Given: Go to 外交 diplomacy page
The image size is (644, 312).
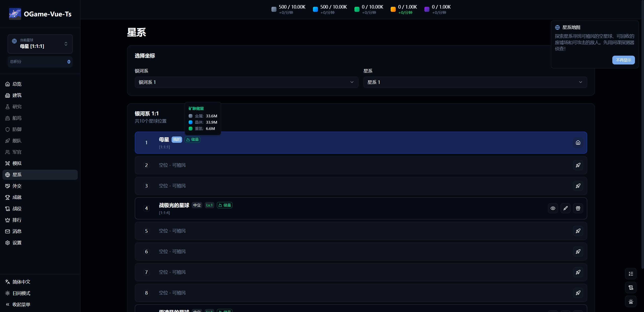Looking at the screenshot, I should click(x=17, y=186).
